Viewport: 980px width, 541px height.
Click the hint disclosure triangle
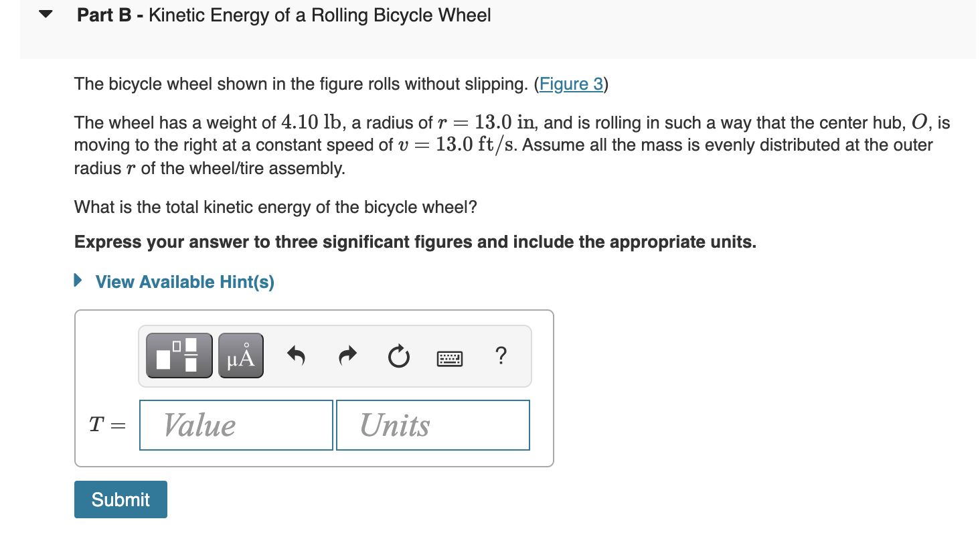[78, 281]
